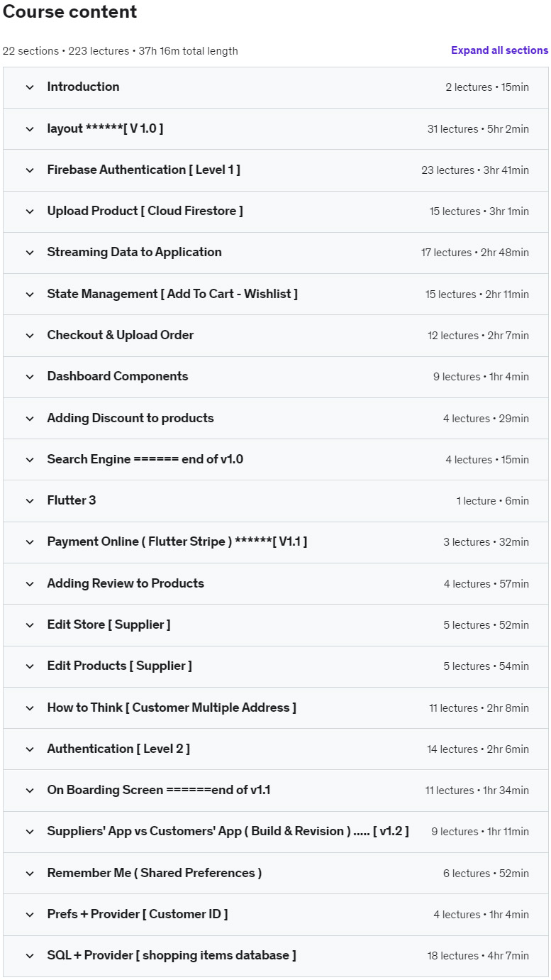
Task: Click chevron icon beside Edit Store Supplier
Action: tap(30, 625)
